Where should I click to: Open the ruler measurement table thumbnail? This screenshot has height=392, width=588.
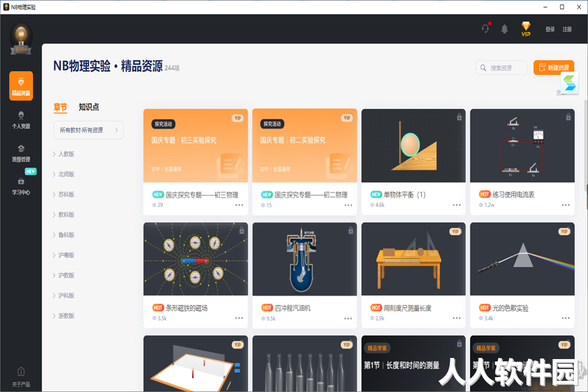pyautogui.click(x=413, y=259)
